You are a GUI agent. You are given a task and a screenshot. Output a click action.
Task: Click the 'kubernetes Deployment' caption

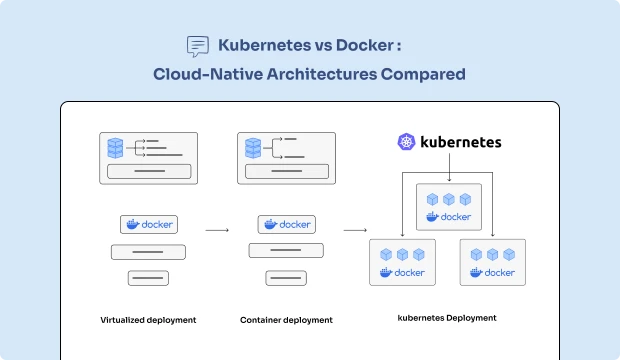click(x=447, y=318)
